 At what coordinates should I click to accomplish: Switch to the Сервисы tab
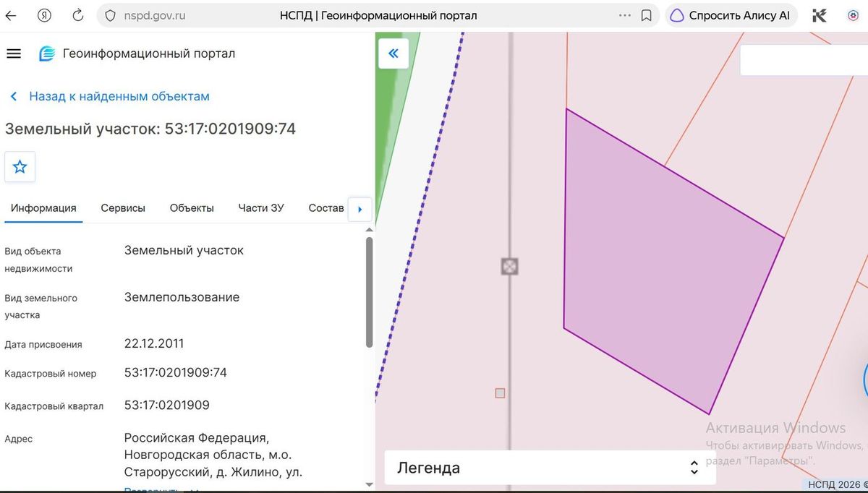click(x=123, y=208)
